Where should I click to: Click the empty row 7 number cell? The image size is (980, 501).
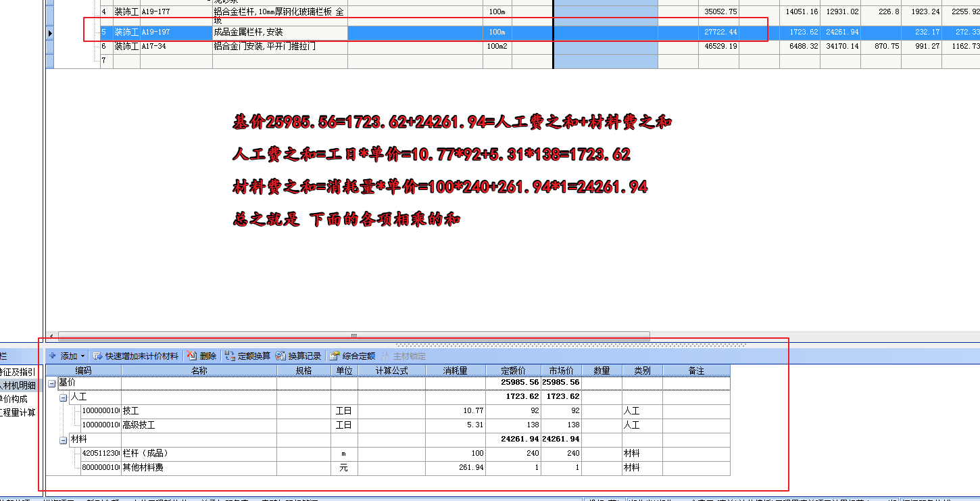(x=106, y=61)
